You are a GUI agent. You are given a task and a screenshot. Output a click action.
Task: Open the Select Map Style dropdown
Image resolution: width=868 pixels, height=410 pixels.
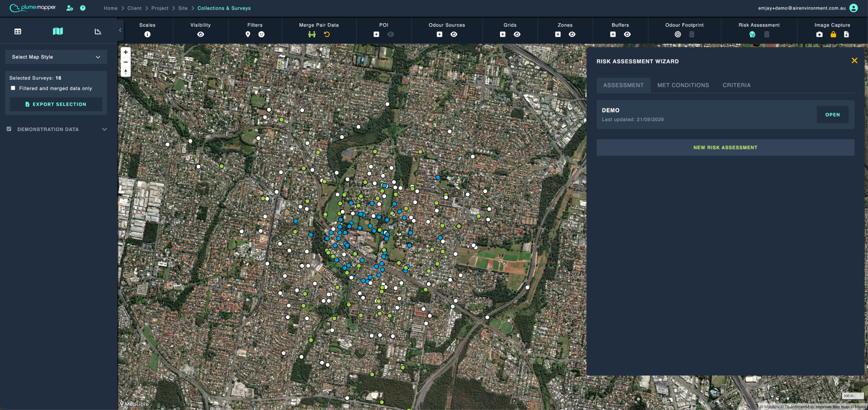[x=56, y=57]
